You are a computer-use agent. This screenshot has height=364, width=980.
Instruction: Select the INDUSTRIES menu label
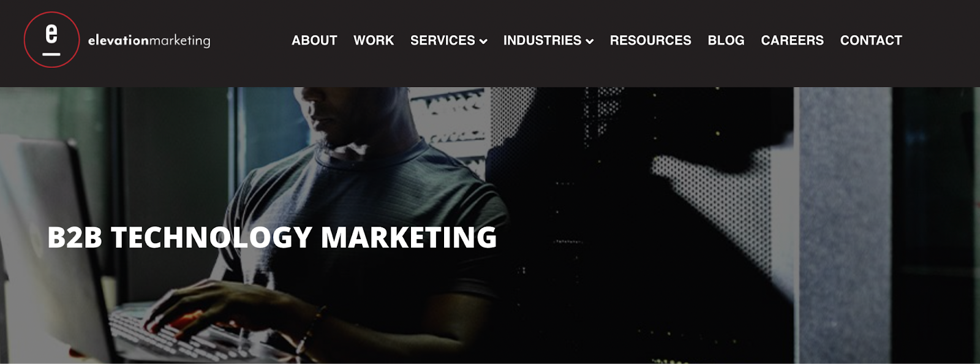(542, 40)
